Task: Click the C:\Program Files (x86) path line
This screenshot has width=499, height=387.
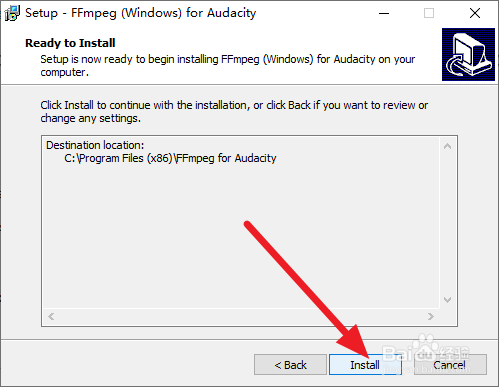Action: (x=170, y=158)
